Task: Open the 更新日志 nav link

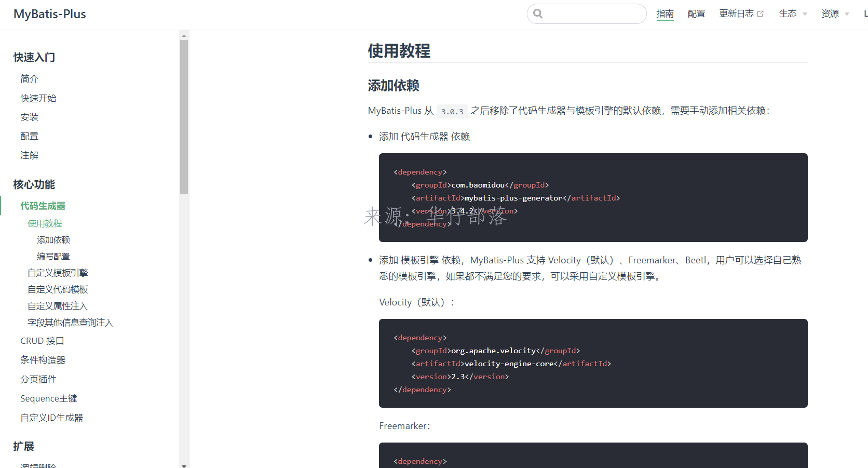Action: 736,14
